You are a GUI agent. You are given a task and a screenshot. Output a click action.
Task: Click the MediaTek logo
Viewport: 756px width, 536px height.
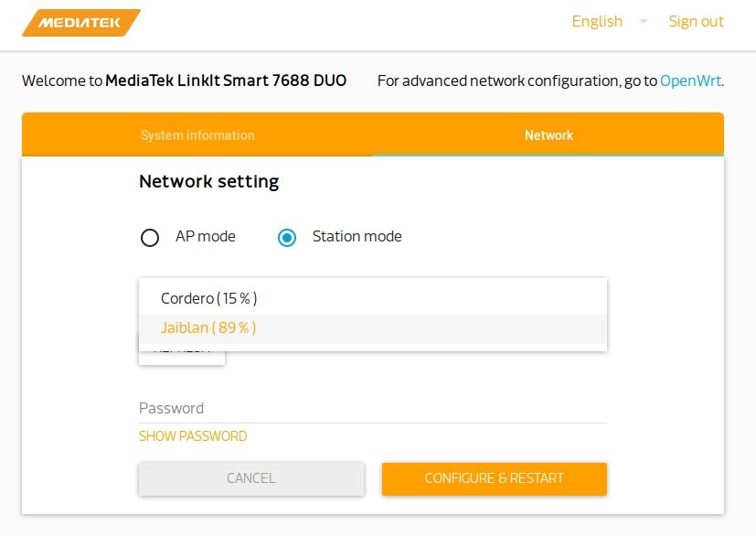coord(81,23)
